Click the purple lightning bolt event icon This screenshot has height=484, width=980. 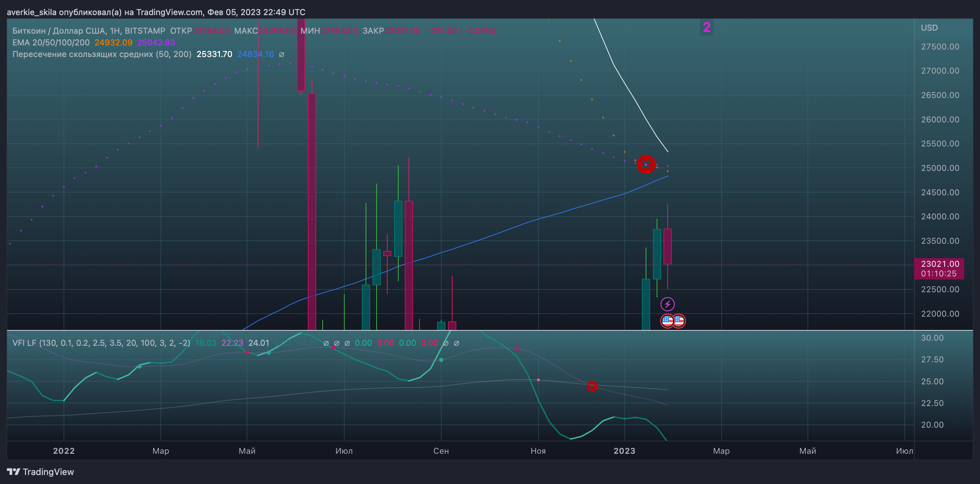(667, 304)
